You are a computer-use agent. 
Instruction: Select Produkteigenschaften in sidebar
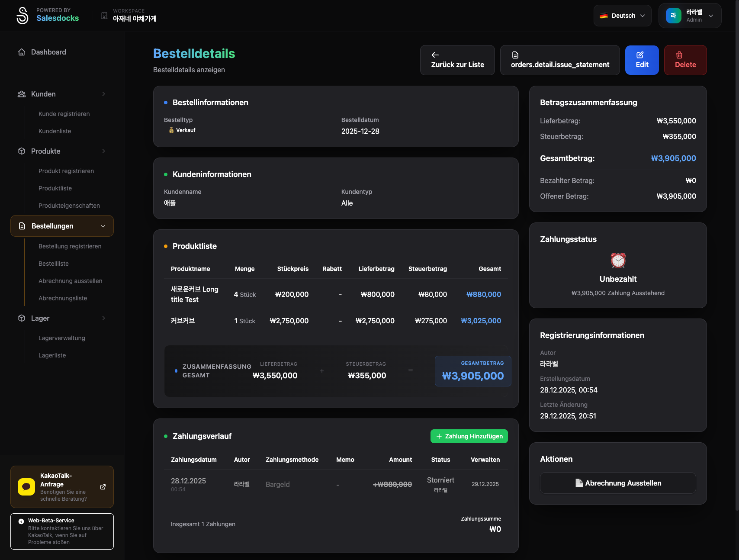coord(69,206)
